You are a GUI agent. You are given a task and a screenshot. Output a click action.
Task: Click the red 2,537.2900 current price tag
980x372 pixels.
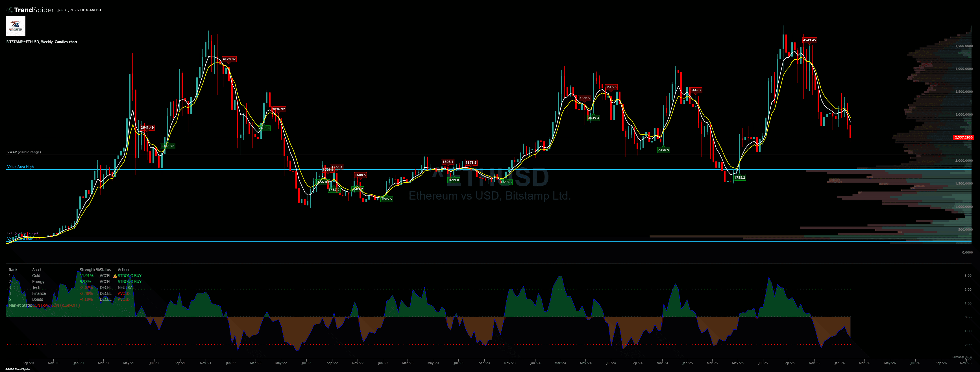pyautogui.click(x=963, y=137)
